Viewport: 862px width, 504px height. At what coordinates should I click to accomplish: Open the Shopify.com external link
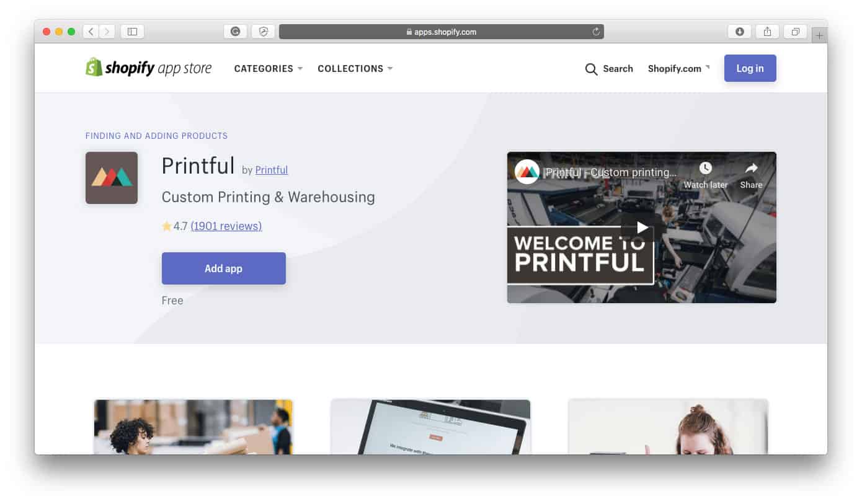(678, 69)
